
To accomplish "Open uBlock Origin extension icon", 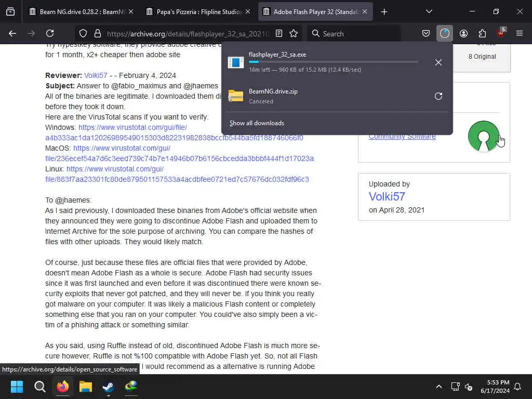I will coord(501,33).
